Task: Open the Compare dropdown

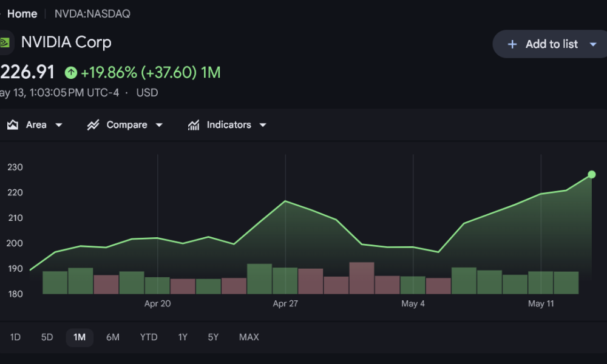Action: (159, 125)
